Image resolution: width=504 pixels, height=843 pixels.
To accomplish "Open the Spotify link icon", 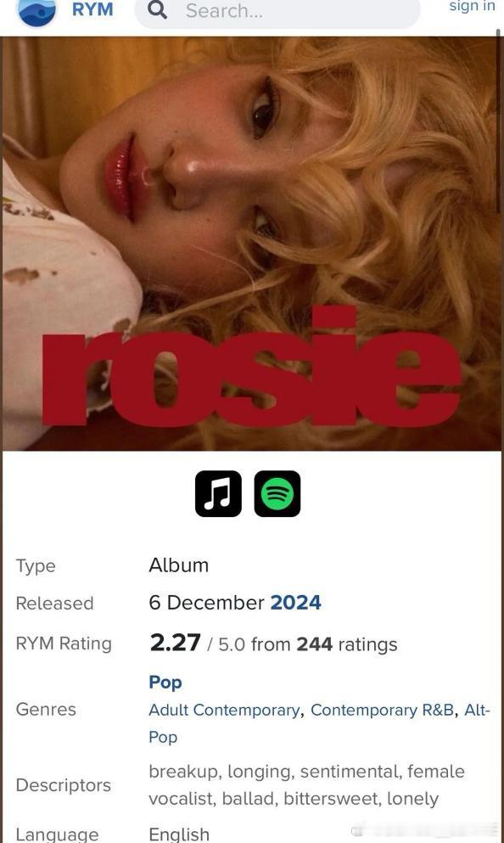I will (x=277, y=493).
